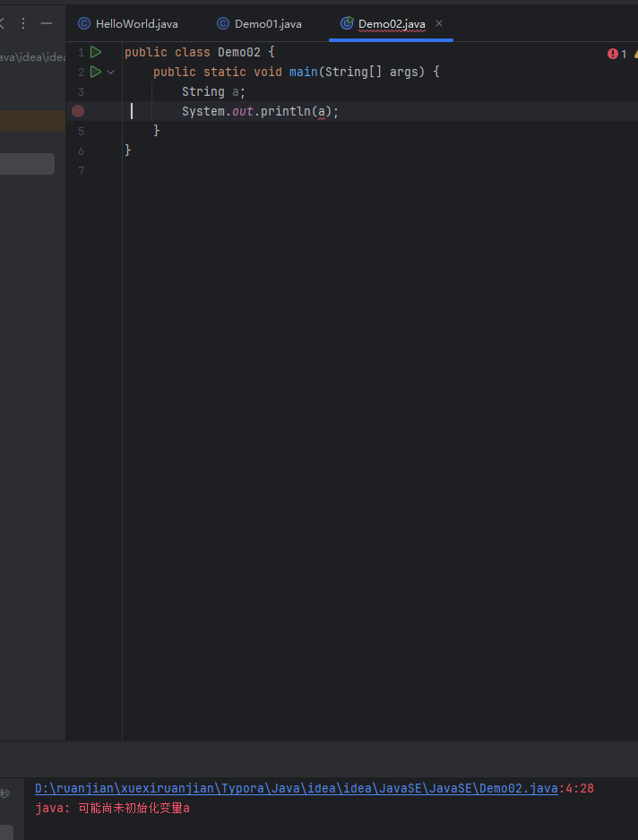
Task: Click the underlined variable a in println
Action: [322, 111]
